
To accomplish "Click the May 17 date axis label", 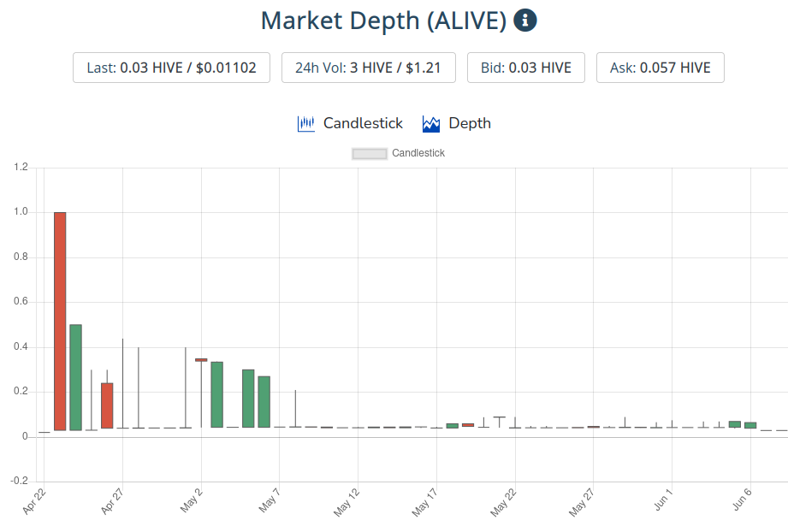I will click(x=425, y=502).
